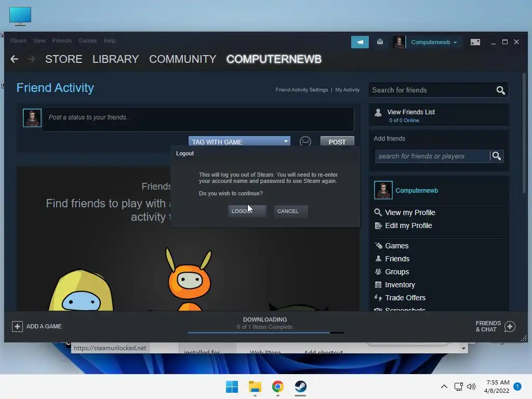Click the Steam window resize grip

pyautogui.click(x=524, y=339)
